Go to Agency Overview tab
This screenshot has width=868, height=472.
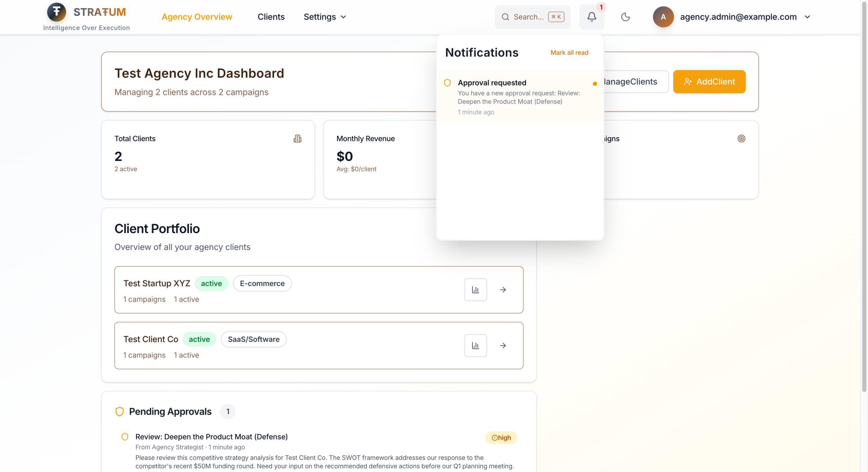[197, 17]
